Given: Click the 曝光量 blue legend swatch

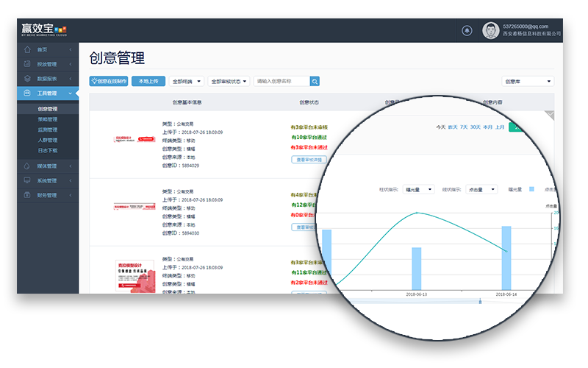Looking at the screenshot, I should click(x=532, y=190).
